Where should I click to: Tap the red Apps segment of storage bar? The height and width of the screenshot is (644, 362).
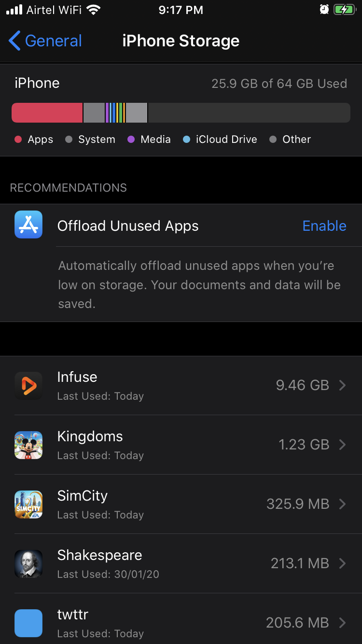[47, 112]
